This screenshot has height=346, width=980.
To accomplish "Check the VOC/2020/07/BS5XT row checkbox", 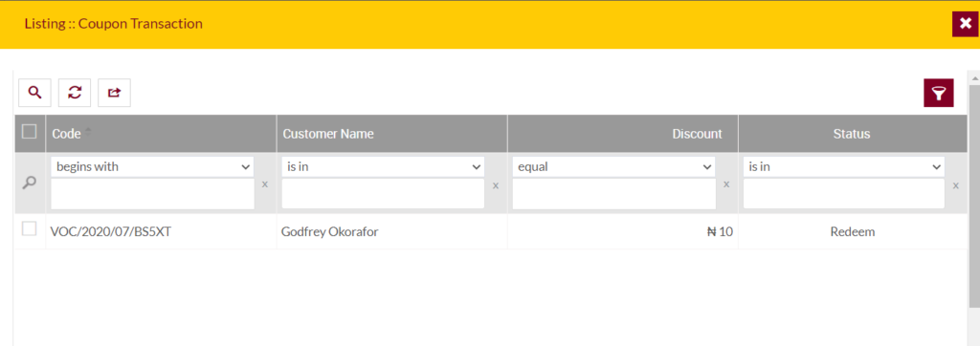I will point(29,229).
